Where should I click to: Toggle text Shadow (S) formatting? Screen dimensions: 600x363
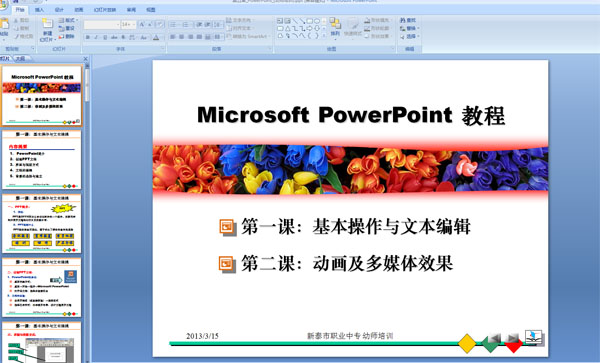(x=123, y=37)
